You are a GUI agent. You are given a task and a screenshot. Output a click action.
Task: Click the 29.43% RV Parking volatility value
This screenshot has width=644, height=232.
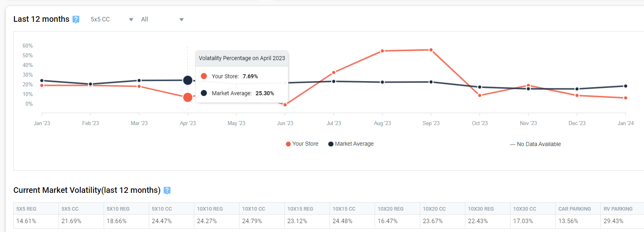click(613, 221)
